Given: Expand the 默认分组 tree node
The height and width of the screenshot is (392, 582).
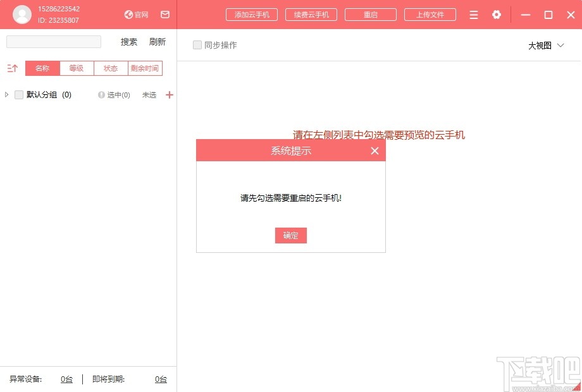Looking at the screenshot, I should point(8,94).
